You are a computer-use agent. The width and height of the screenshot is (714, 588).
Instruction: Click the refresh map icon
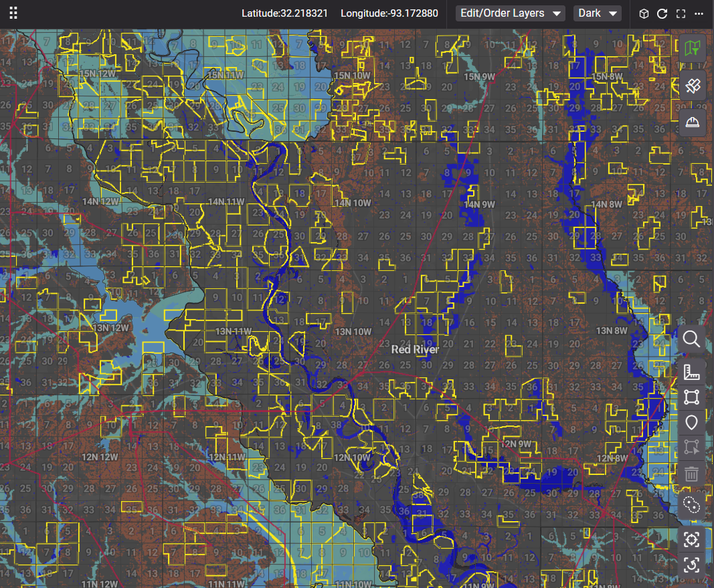pyautogui.click(x=662, y=14)
